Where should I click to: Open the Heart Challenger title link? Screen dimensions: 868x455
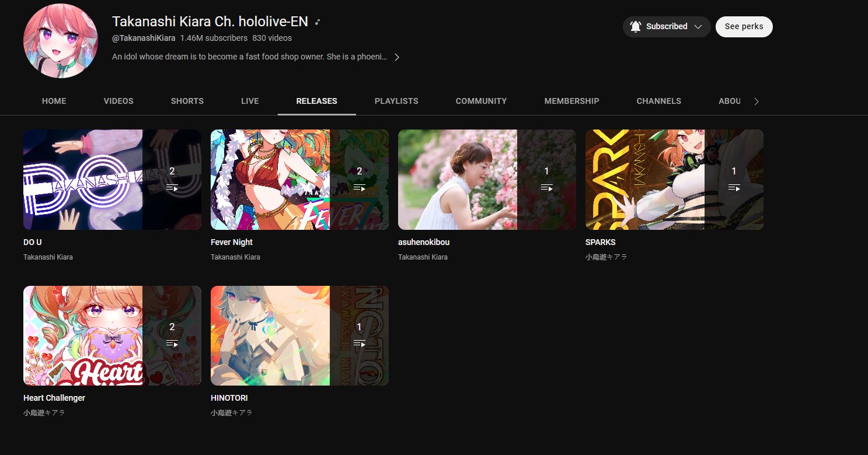pyautogui.click(x=54, y=398)
